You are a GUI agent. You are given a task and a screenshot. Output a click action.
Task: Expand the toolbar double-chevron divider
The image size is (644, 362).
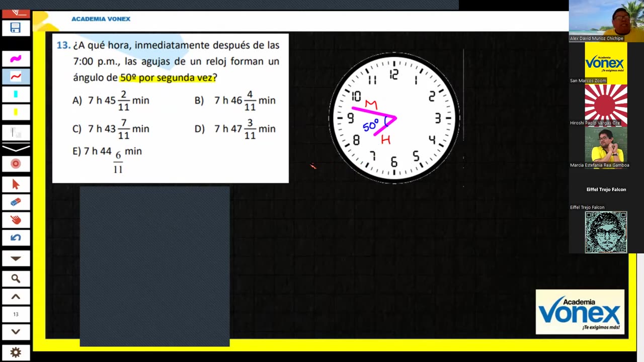(16, 148)
